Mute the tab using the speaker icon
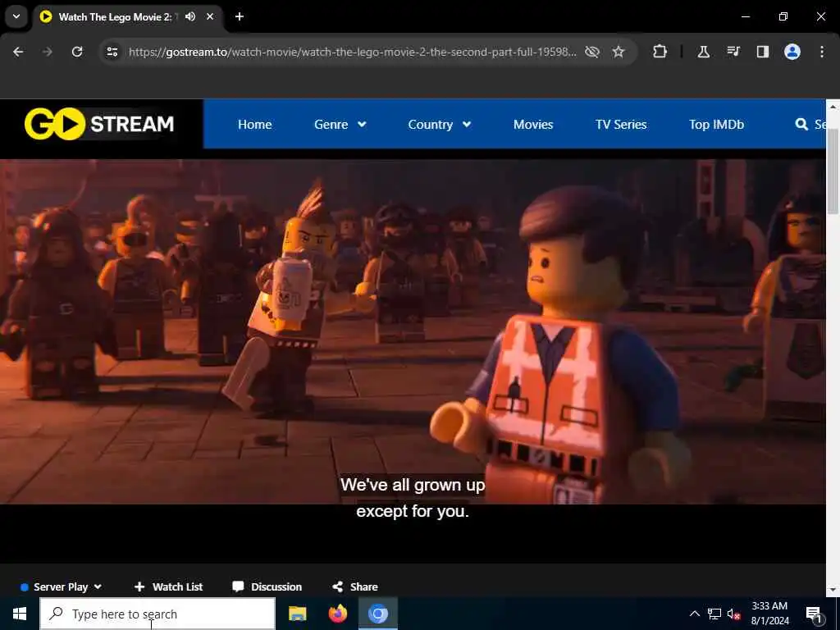The width and height of the screenshot is (840, 630). tap(190, 16)
